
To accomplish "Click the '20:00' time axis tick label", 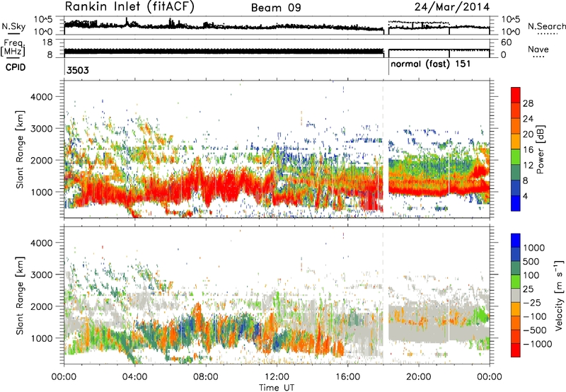I will [x=419, y=377].
